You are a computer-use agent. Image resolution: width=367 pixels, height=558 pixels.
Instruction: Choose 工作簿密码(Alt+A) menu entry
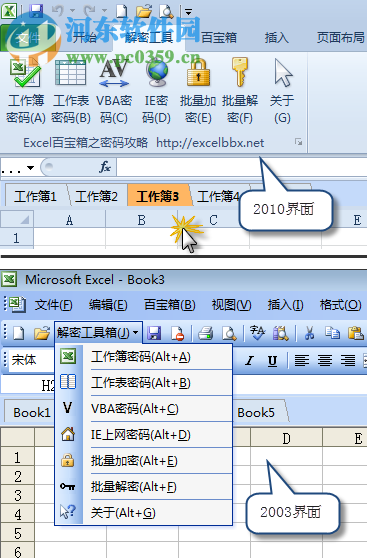(144, 357)
